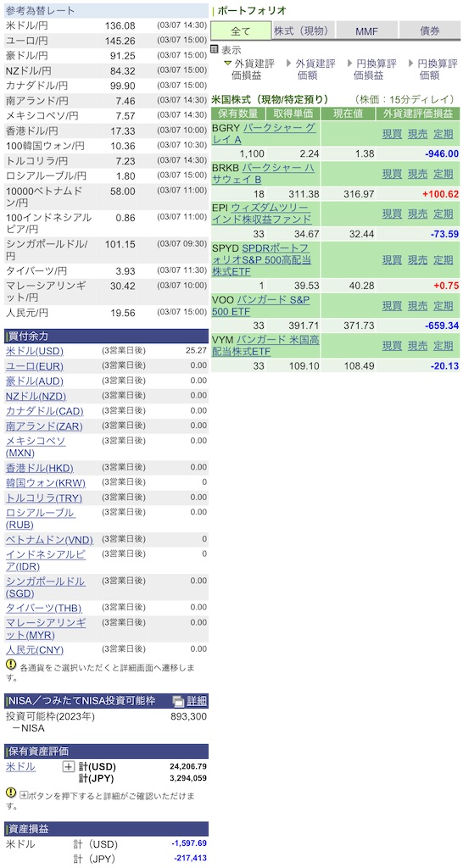Open BRKB バークシャー ハサウェイ B link
This screenshot has height=868, width=463.
tap(265, 173)
